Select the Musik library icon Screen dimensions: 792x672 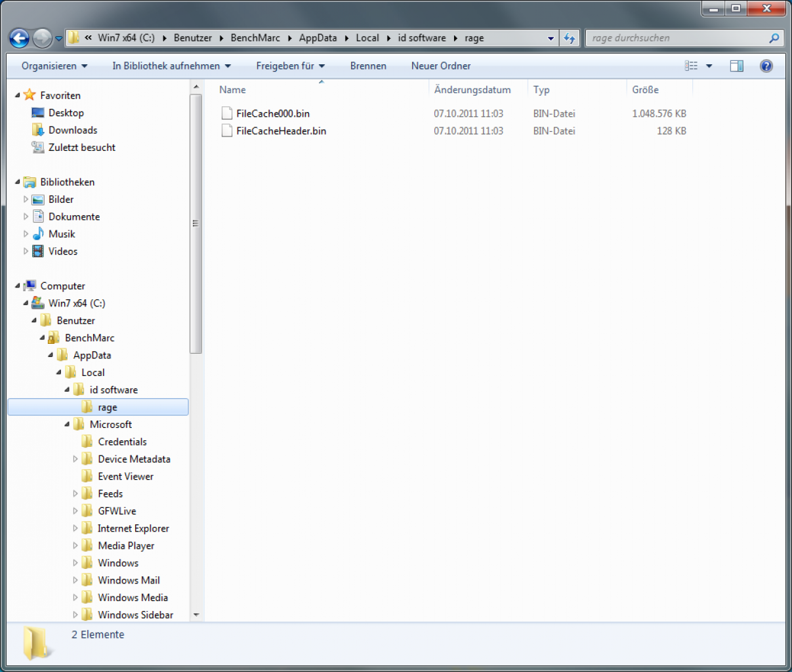(38, 234)
